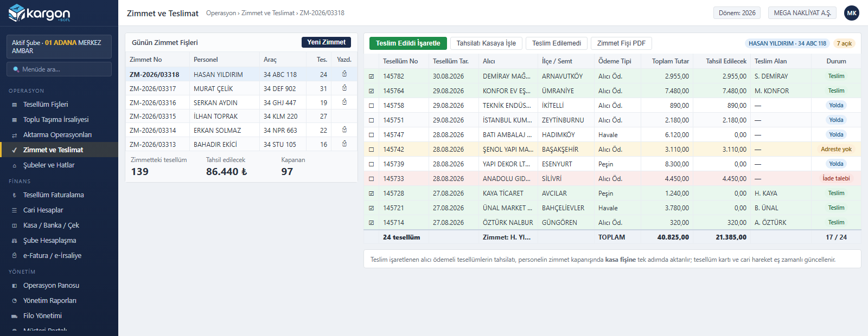Focus the Menüde ara search field
Image resolution: width=868 pixels, height=336 pixels.
coord(59,69)
